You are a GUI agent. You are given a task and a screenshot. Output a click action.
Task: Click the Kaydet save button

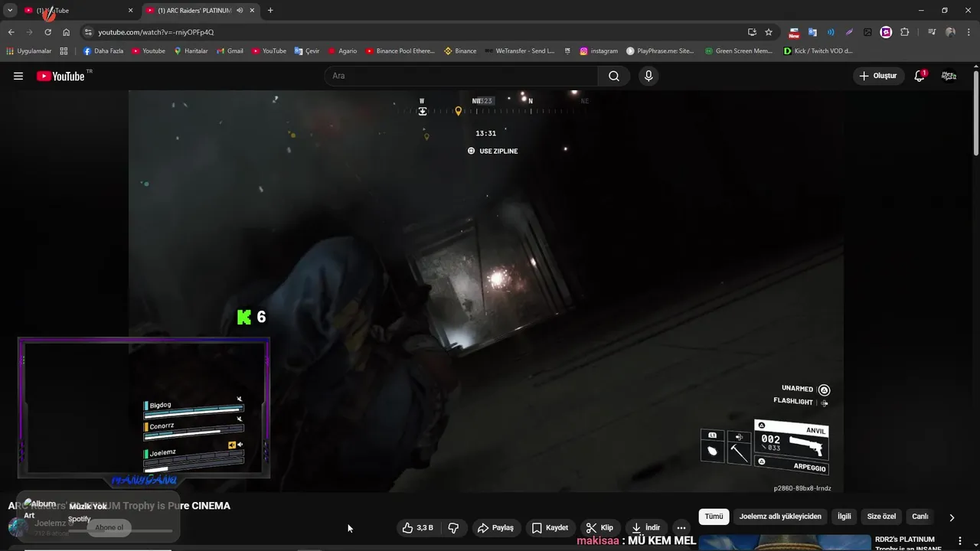tap(550, 527)
